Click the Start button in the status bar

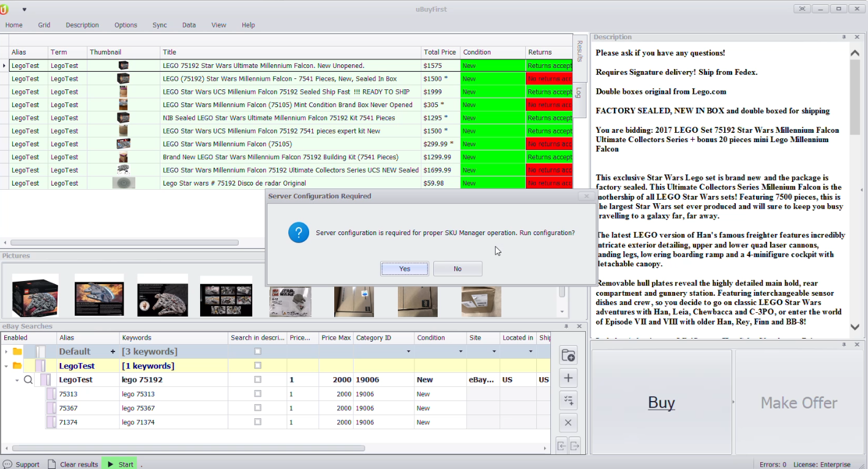[x=120, y=464]
